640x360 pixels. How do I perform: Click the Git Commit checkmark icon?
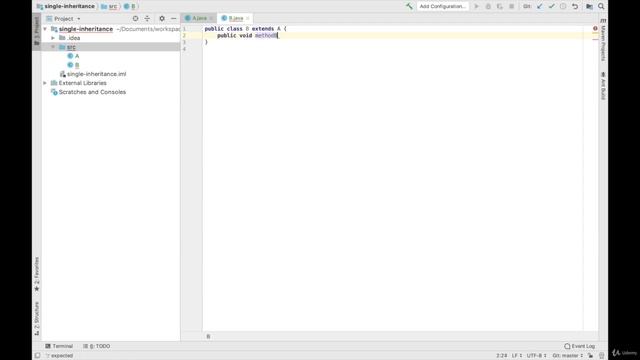click(551, 6)
